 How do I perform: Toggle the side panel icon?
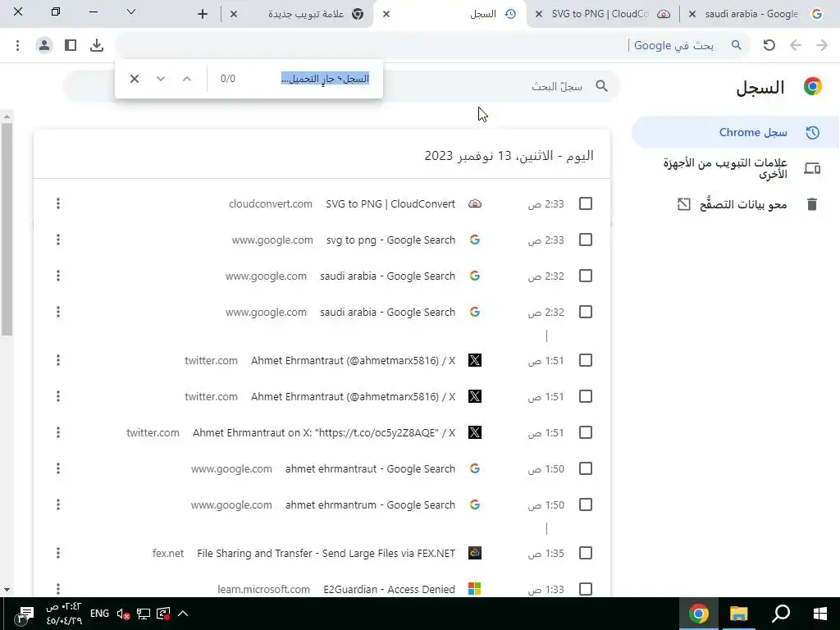(x=71, y=45)
